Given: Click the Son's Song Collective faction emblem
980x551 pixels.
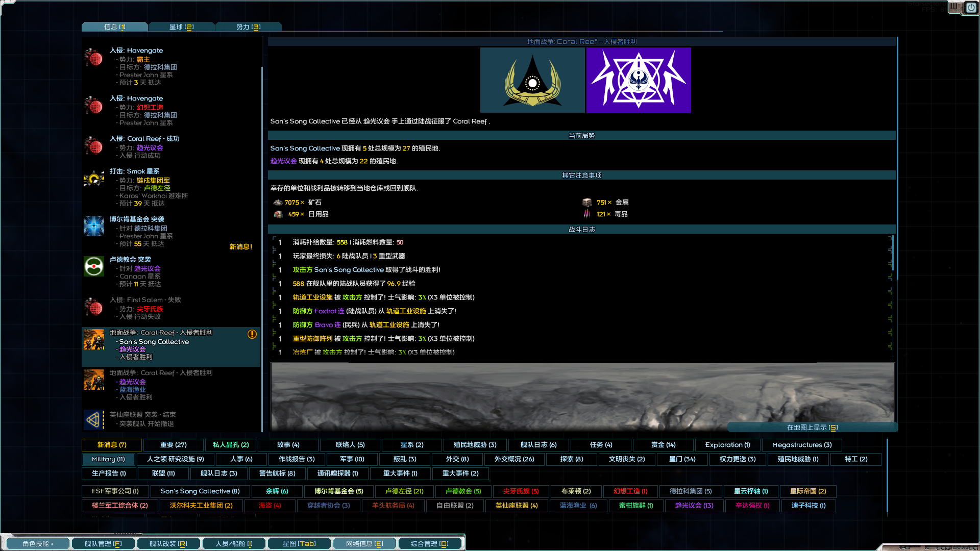Looking at the screenshot, I should point(532,80).
